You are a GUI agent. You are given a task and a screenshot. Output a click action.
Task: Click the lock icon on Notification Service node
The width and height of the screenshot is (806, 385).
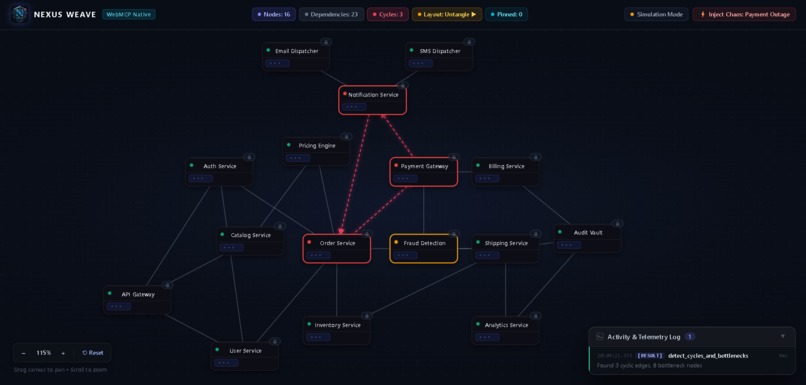402,85
